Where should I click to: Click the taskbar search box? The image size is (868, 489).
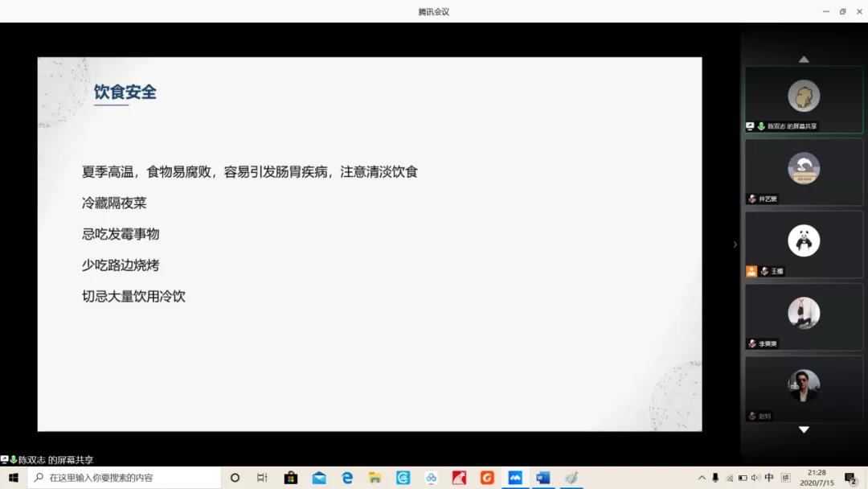125,478
